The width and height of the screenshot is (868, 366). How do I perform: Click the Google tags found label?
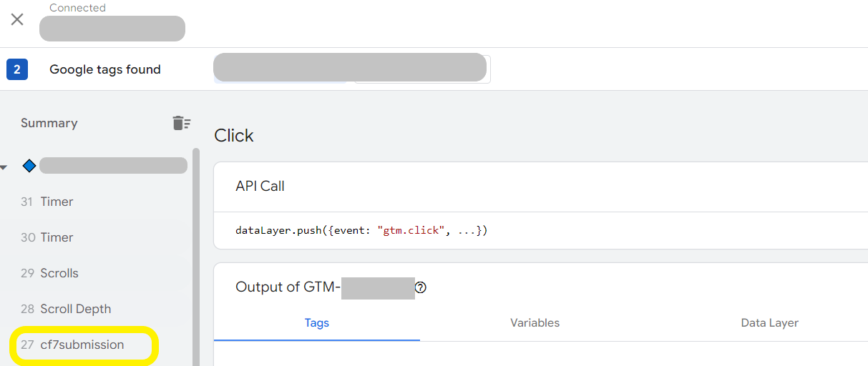click(105, 69)
